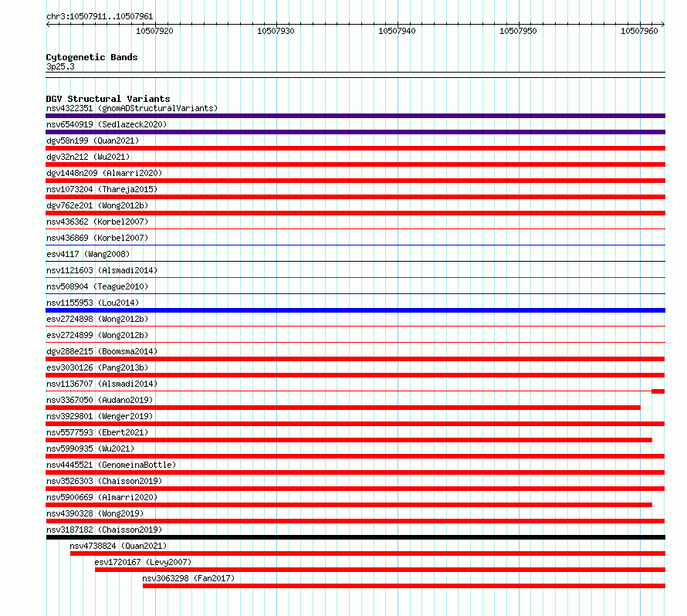Open variant nsv4445521 (GenomeinaBottle)
Screen dimensions: 687x616
click(111, 465)
